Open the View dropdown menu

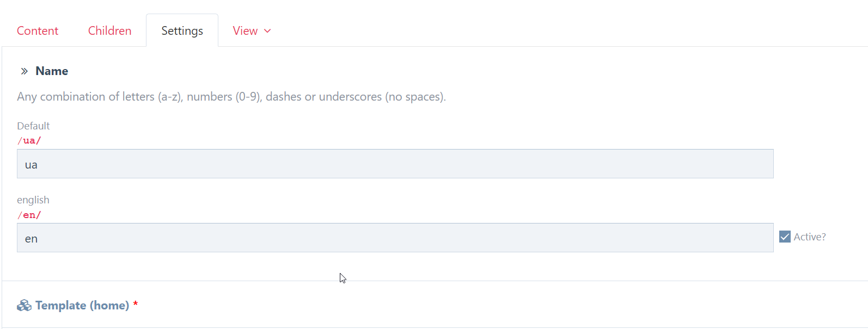click(251, 31)
